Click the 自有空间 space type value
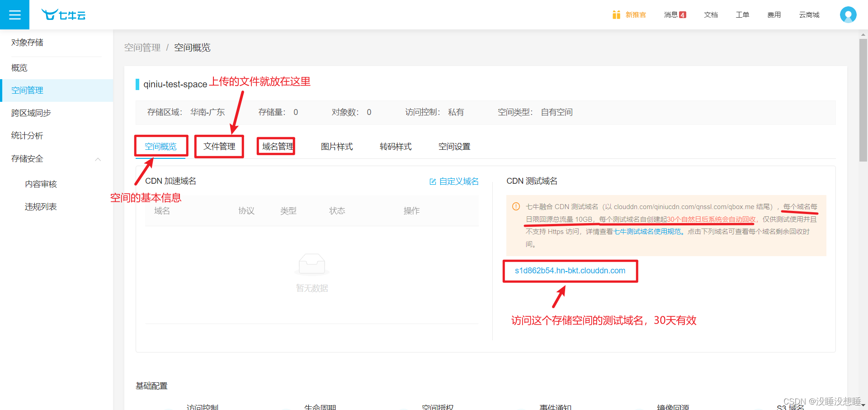868x410 pixels. coord(557,112)
